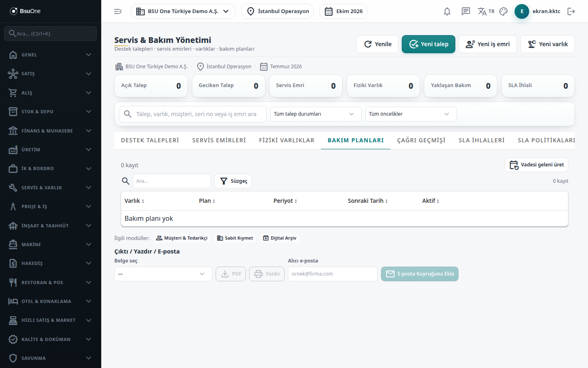
Task: Switch language via the TR translate icon
Action: coord(486,11)
